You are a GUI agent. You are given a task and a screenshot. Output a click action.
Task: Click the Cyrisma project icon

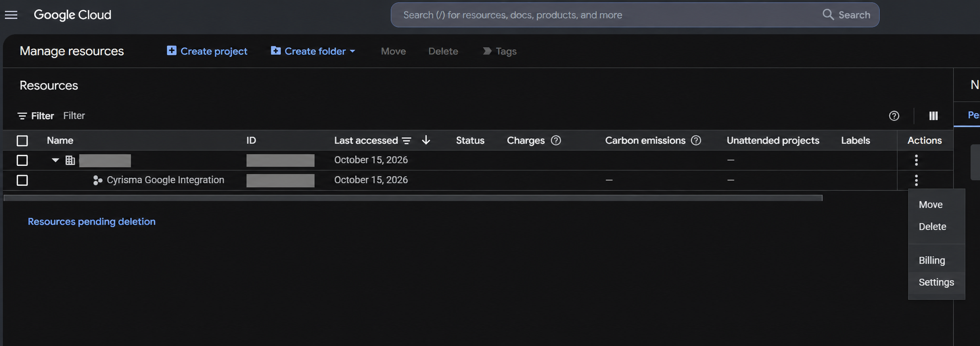tap(98, 180)
